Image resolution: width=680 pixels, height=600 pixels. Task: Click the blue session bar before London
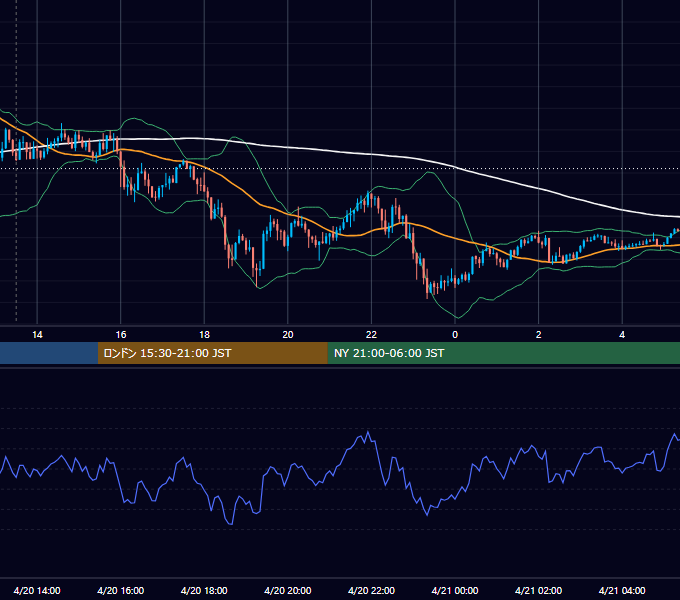[49, 353]
